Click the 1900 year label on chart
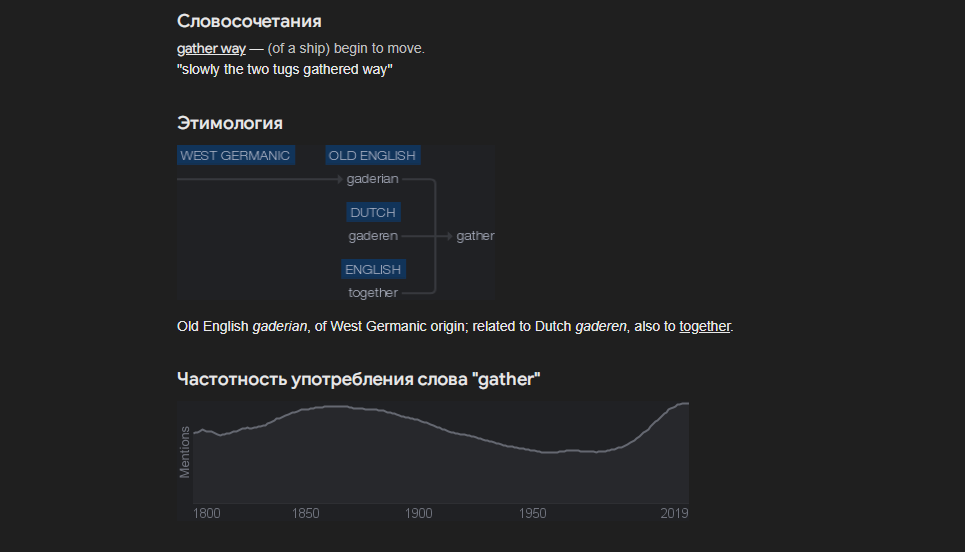The height and width of the screenshot is (552, 965). pos(419,513)
